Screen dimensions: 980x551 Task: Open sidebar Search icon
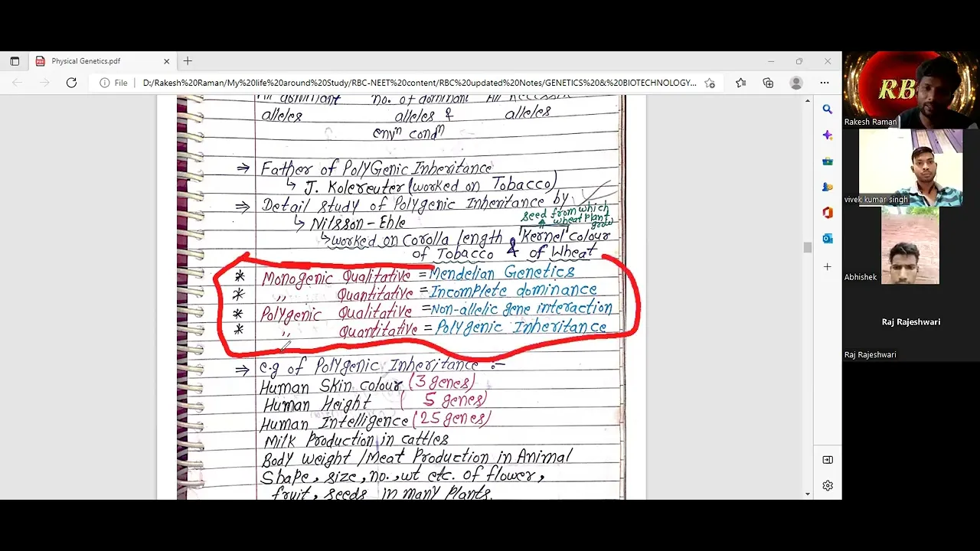coord(828,109)
